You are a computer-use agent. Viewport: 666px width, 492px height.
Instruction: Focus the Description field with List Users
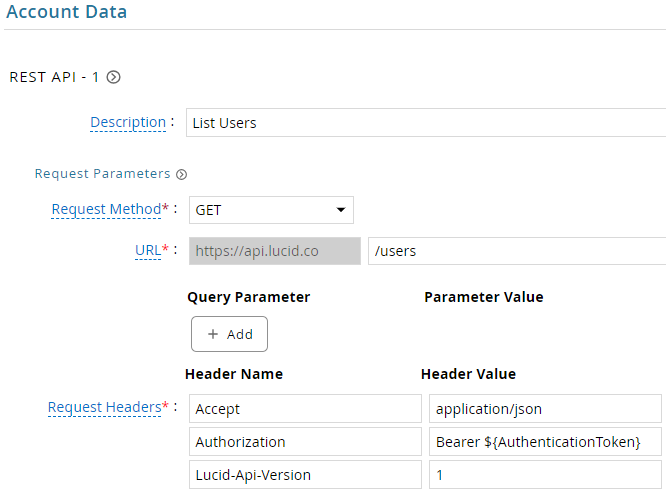pyautogui.click(x=426, y=122)
